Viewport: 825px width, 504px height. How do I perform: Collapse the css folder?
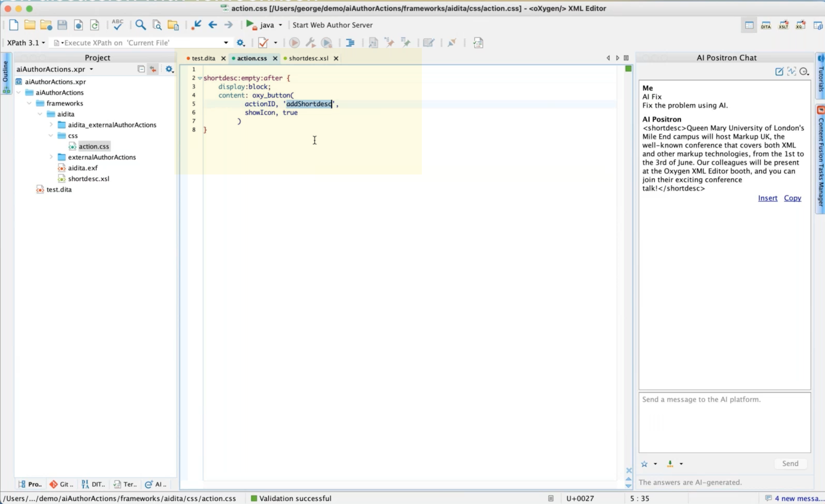point(51,135)
